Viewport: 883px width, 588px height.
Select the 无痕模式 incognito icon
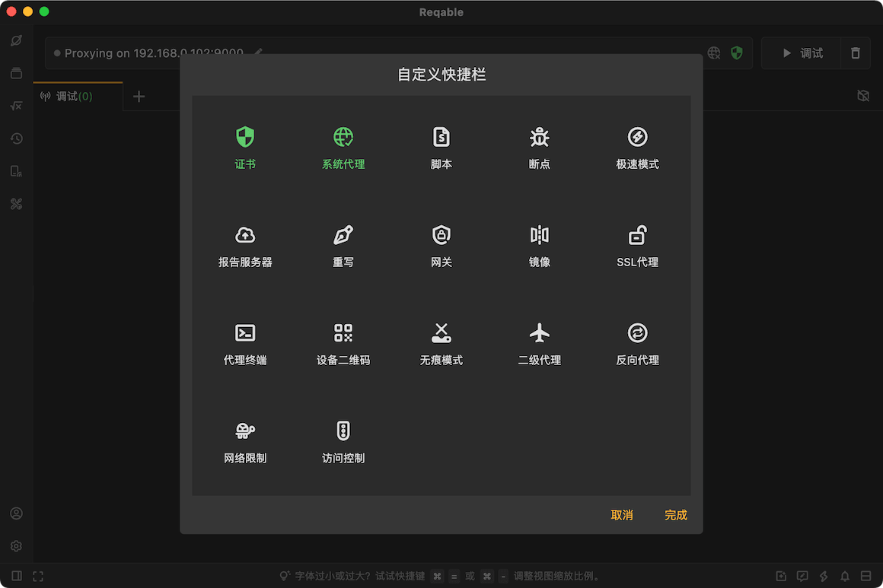point(441,332)
